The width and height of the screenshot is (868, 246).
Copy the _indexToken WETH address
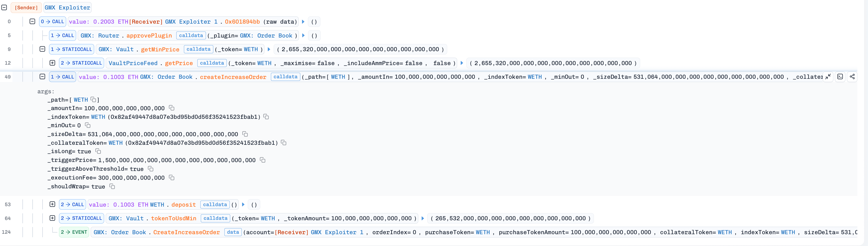coord(266,117)
